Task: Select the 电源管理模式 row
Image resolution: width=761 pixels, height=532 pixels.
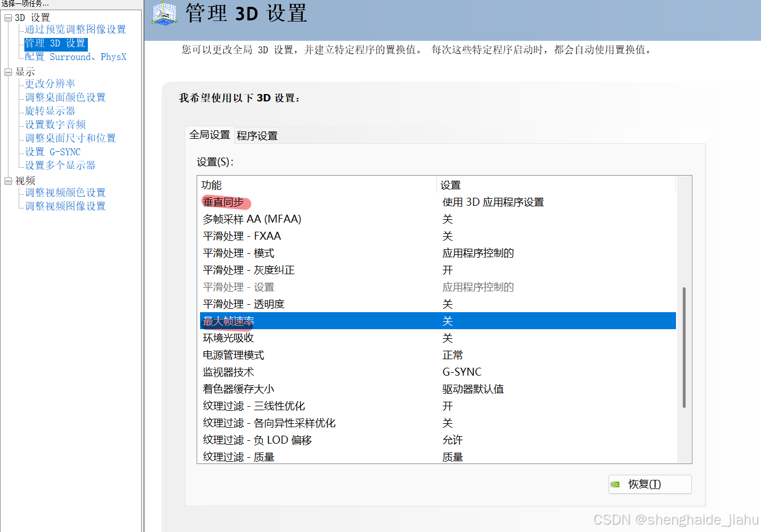Action: pos(437,355)
